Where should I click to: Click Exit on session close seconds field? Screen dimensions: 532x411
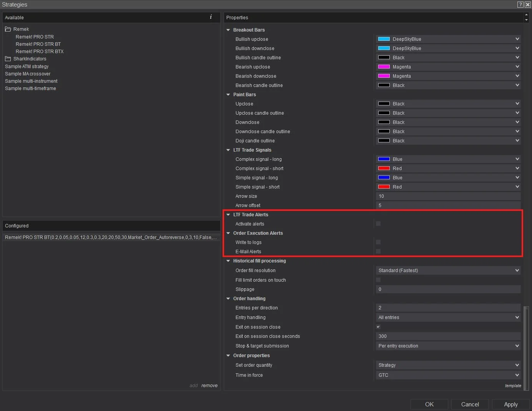[x=448, y=336]
